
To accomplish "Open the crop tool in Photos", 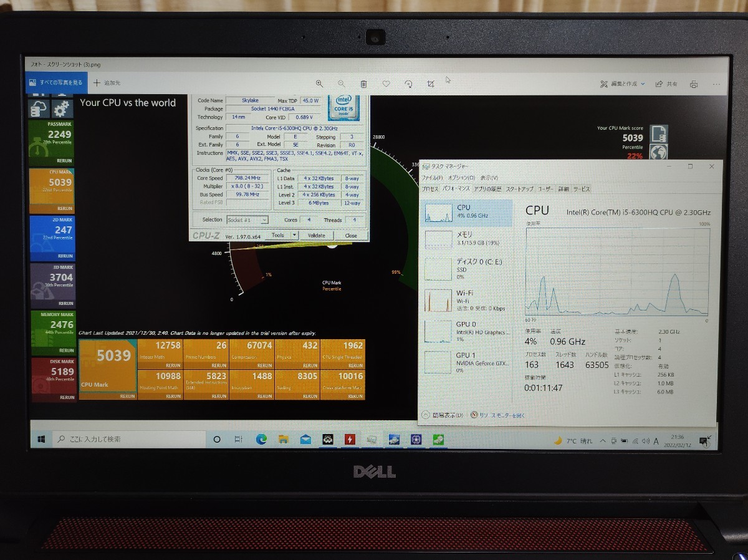I will click(x=431, y=84).
